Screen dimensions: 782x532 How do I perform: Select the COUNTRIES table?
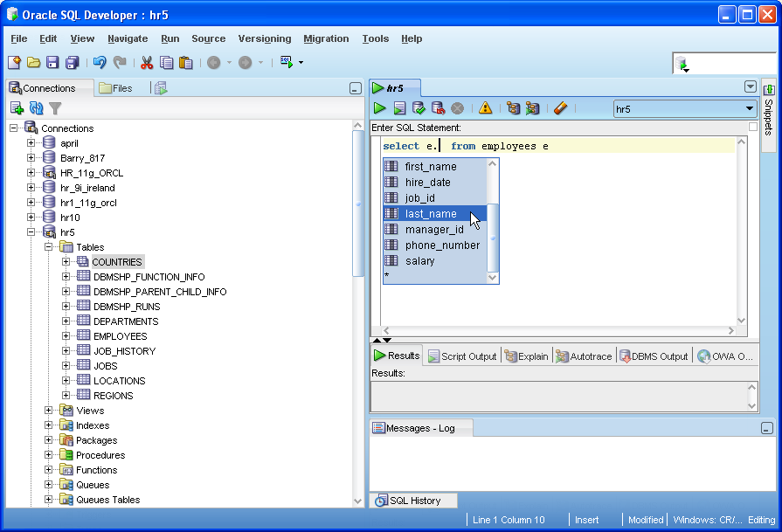coord(118,262)
